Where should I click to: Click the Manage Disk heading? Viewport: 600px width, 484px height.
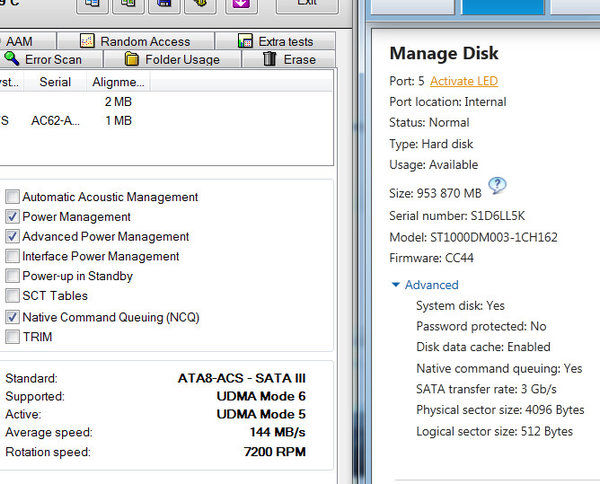[444, 53]
